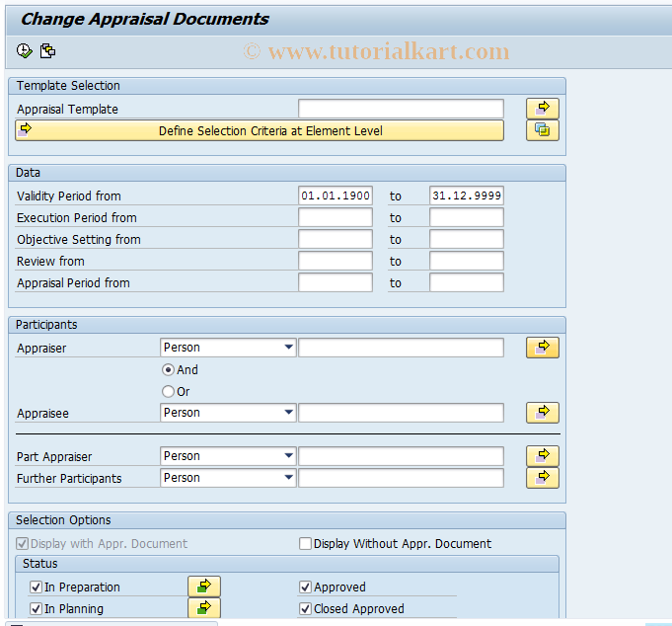Open multiple selection for Appraiser
Image resolution: width=672 pixels, height=626 pixels.
point(542,348)
